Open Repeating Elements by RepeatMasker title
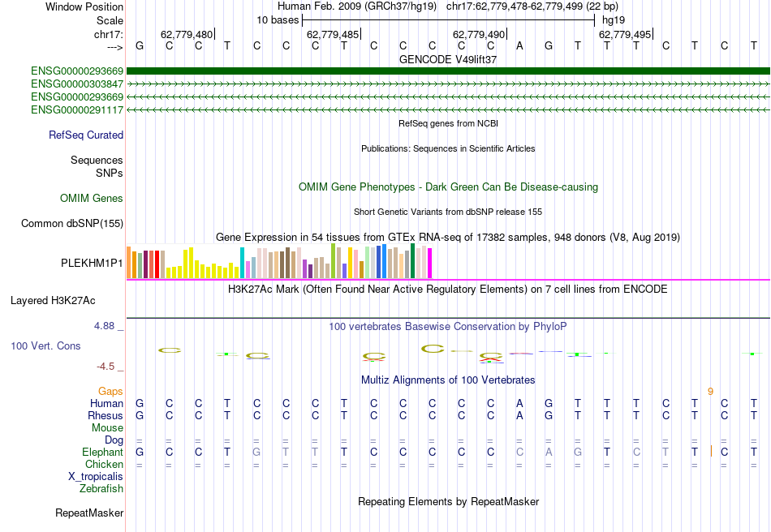This screenshot has height=532, width=771. coord(448,502)
